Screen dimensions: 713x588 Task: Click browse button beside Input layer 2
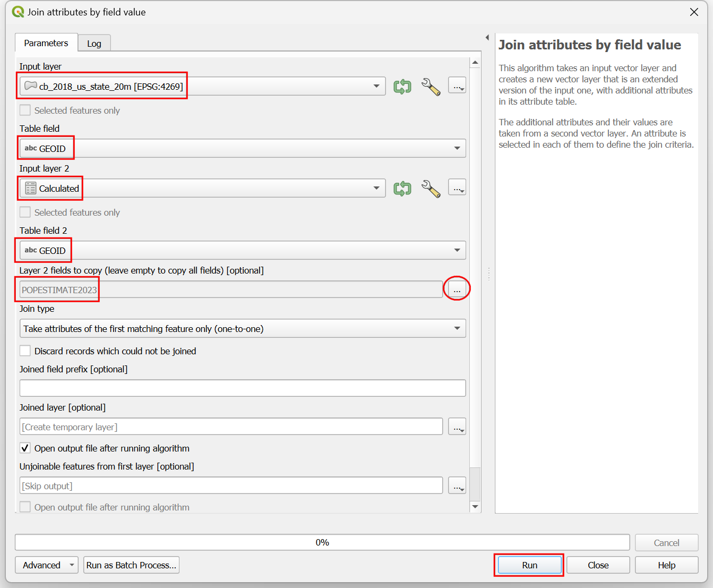click(x=457, y=188)
